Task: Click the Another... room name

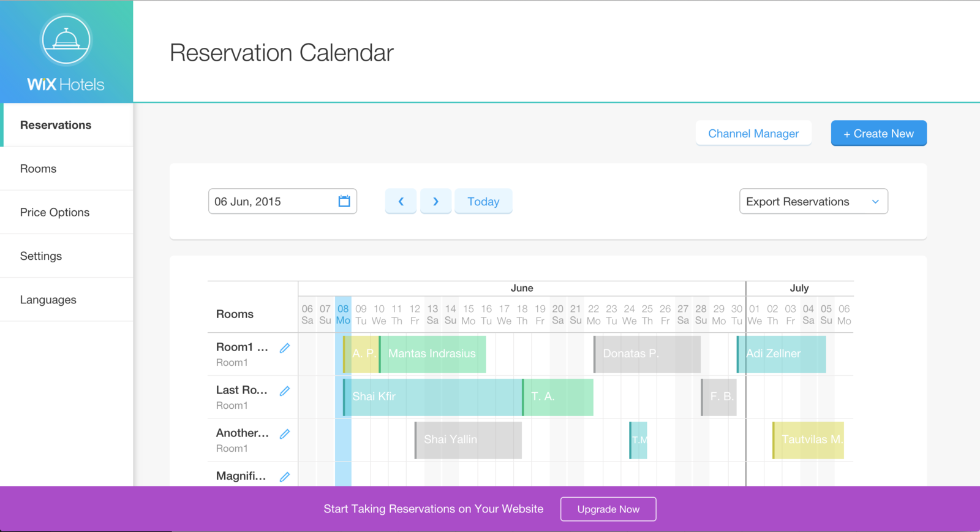Action: pyautogui.click(x=242, y=433)
